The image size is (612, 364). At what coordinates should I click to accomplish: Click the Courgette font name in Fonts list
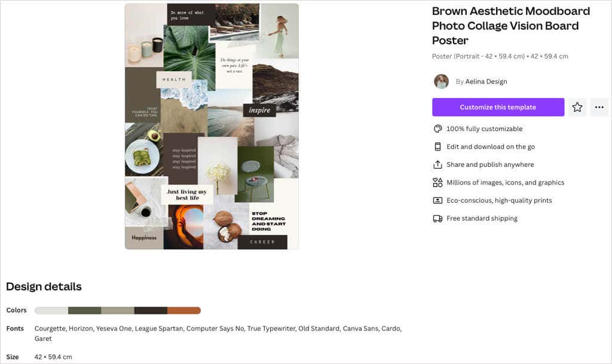(50, 328)
